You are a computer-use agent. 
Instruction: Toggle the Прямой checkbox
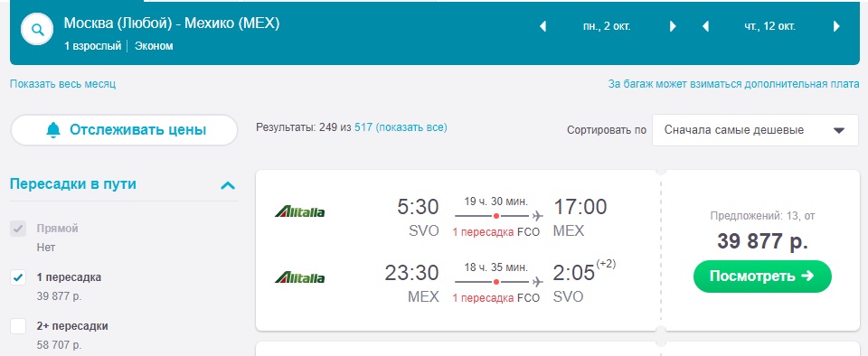18,229
